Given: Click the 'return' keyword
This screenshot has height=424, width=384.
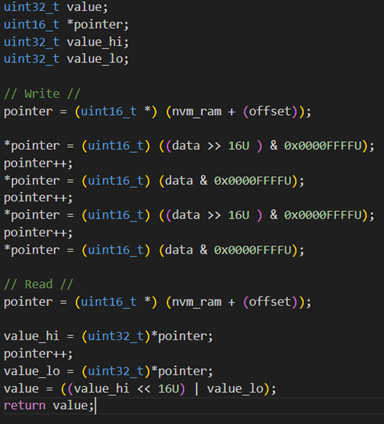Looking at the screenshot, I should [x=24, y=406].
